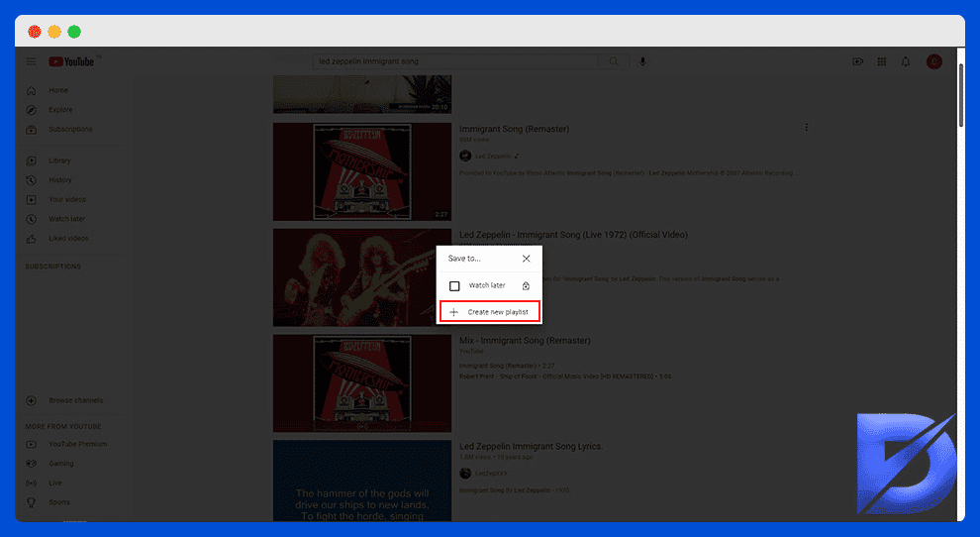This screenshot has height=537, width=980.
Task: Click title Immigrant Song (Remaster)
Action: point(515,129)
